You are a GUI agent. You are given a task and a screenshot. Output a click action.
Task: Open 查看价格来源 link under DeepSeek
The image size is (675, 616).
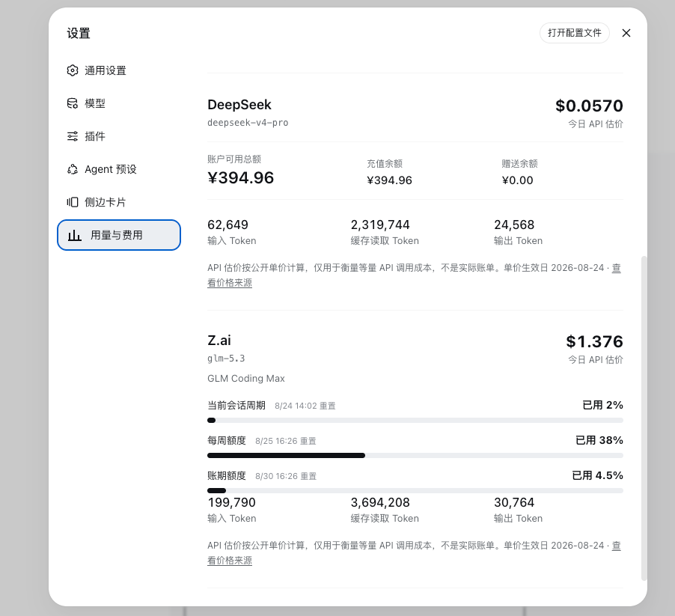click(230, 283)
